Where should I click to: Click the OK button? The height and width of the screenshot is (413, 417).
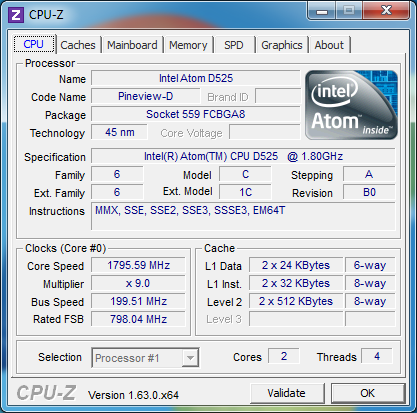tap(368, 393)
